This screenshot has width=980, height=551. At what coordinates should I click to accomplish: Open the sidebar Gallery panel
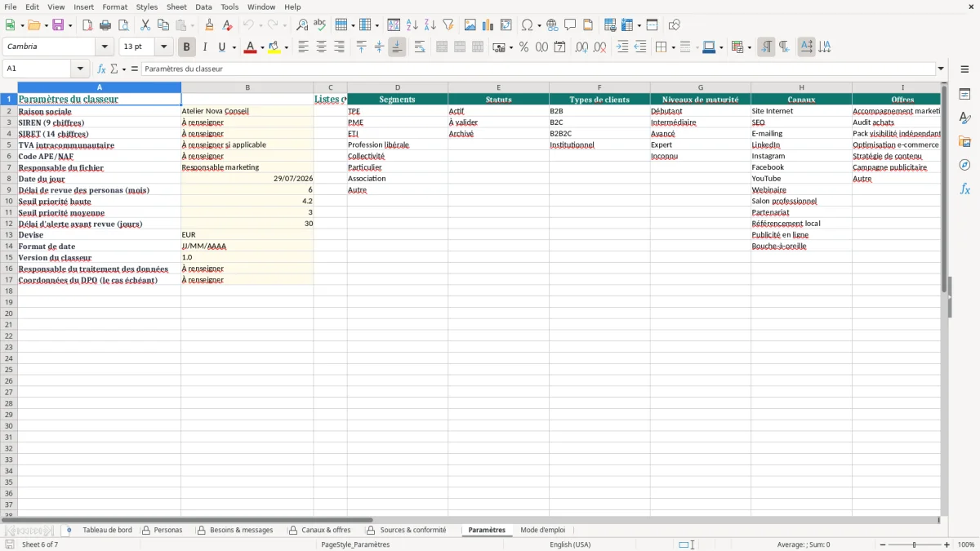[x=964, y=141]
